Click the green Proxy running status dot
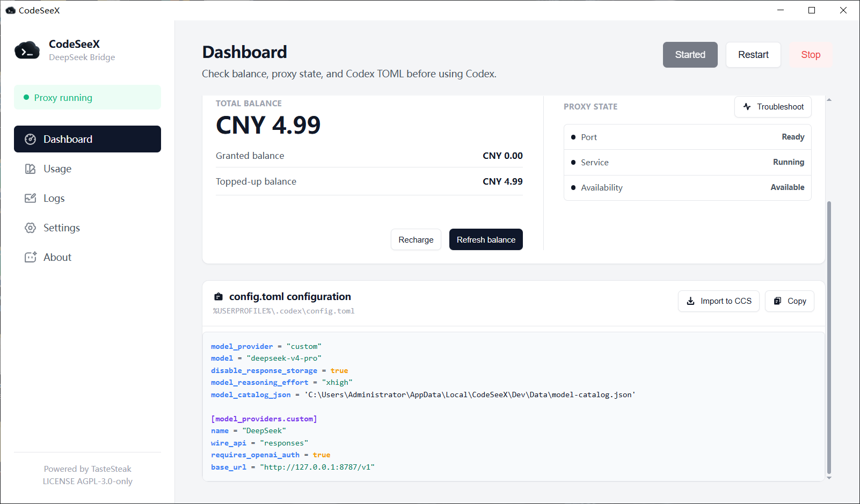This screenshot has height=504, width=860. pyautogui.click(x=26, y=97)
